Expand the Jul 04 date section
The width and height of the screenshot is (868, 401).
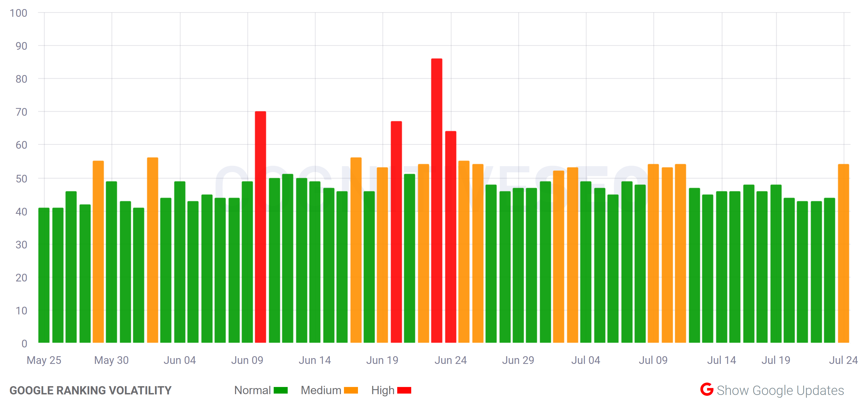tap(586, 360)
